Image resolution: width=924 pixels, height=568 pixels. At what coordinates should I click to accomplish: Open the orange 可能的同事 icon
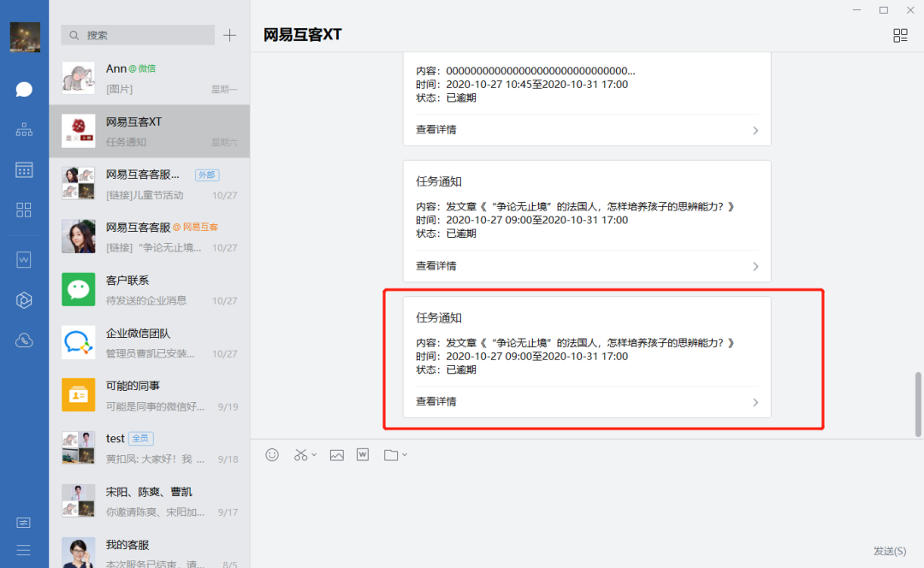79,394
